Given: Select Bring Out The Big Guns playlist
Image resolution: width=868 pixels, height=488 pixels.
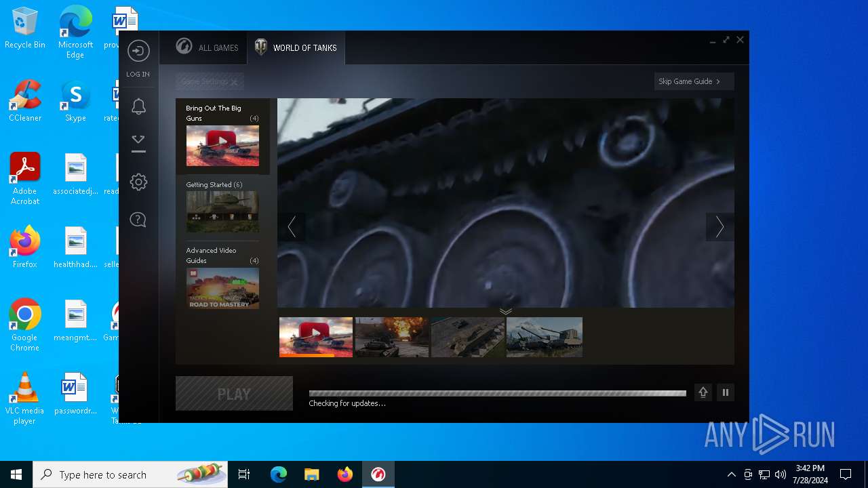Looking at the screenshot, I should pos(222,136).
